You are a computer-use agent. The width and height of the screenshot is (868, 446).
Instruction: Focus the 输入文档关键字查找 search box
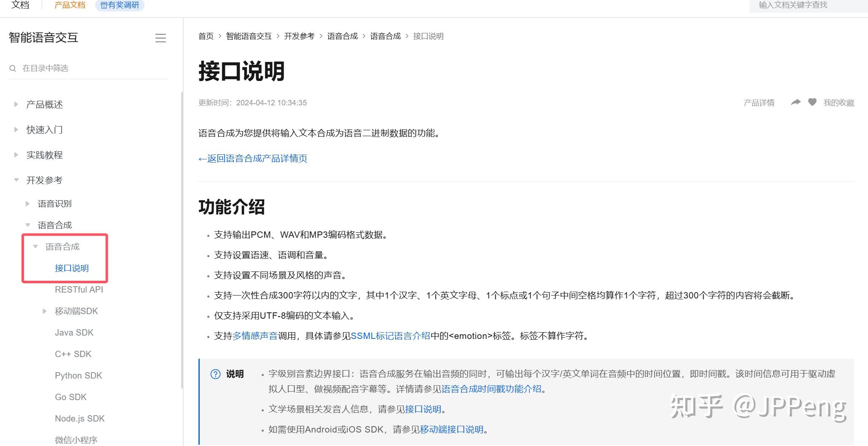809,5
